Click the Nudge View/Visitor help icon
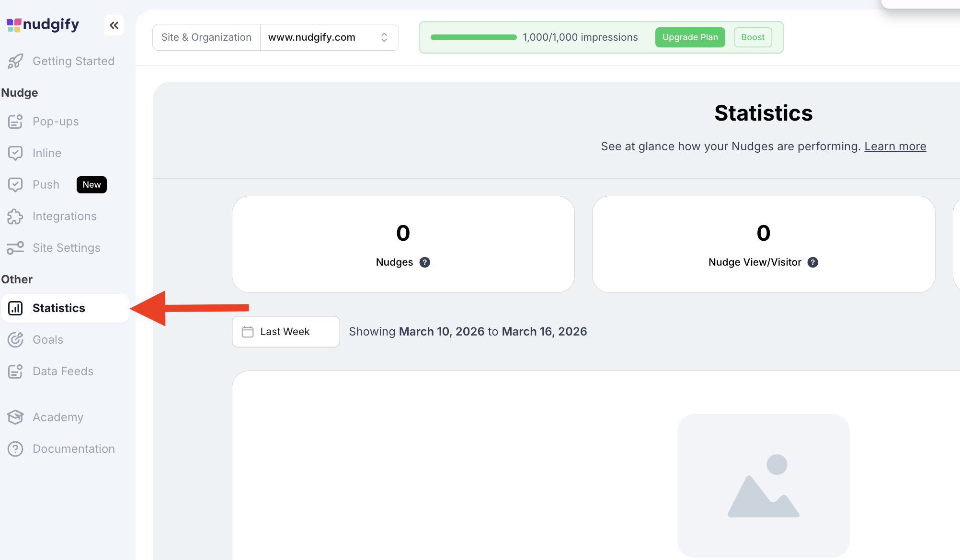The image size is (960, 560). [812, 262]
